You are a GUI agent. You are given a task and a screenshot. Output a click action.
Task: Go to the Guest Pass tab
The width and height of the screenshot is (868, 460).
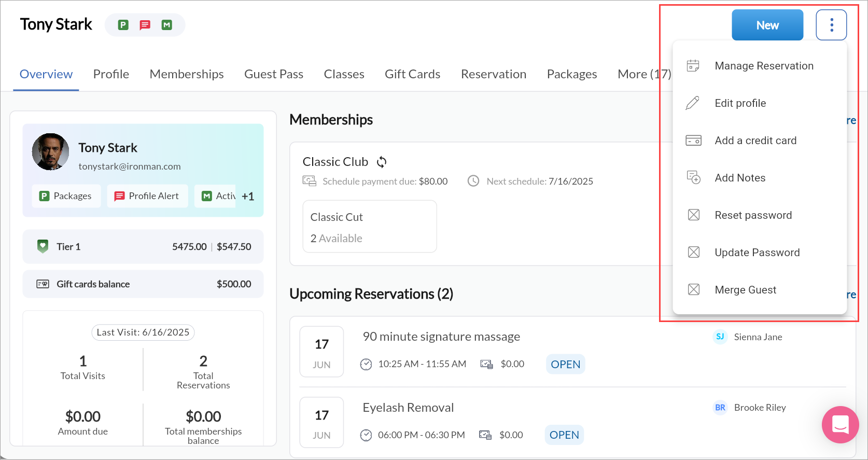(x=274, y=74)
